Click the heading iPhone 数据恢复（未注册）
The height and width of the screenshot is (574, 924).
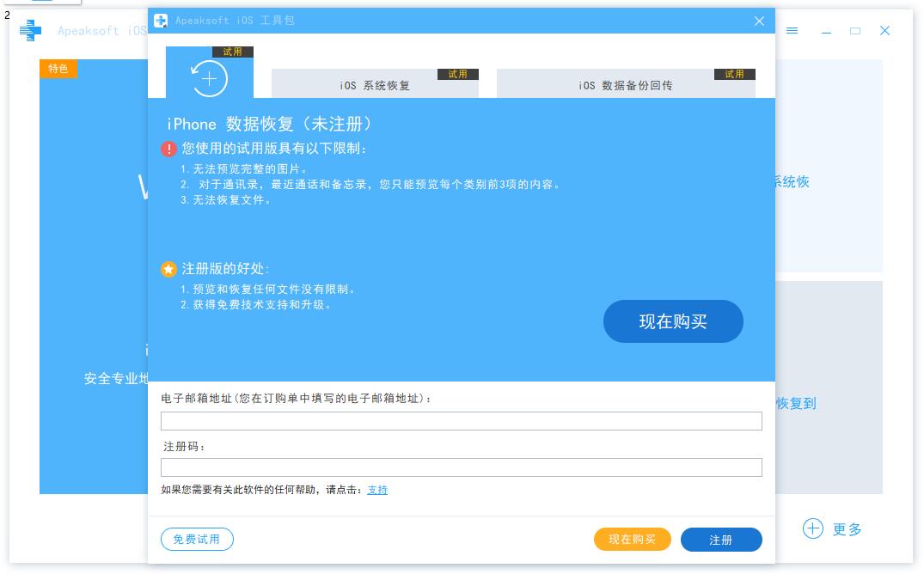[x=270, y=124]
